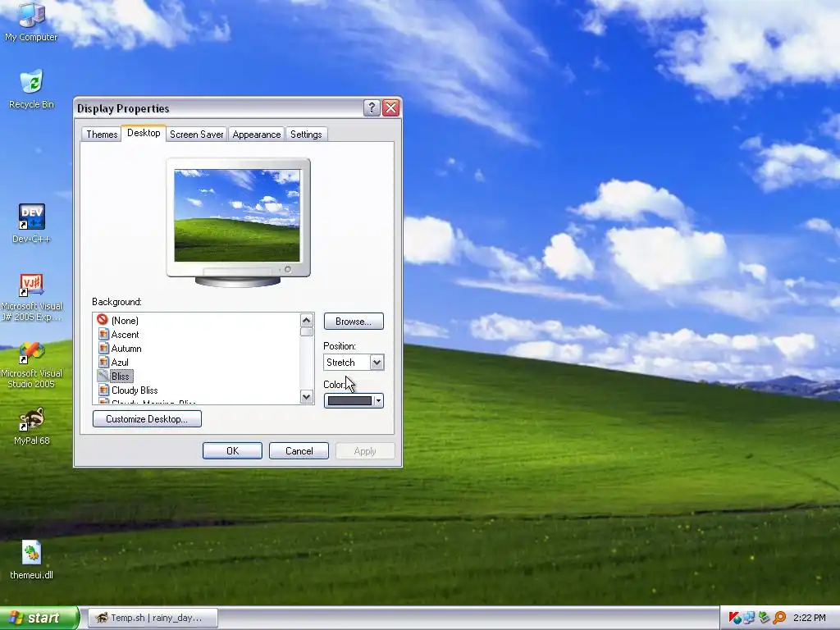Check the taskbar clock showing 2:22 PM

[x=809, y=618]
